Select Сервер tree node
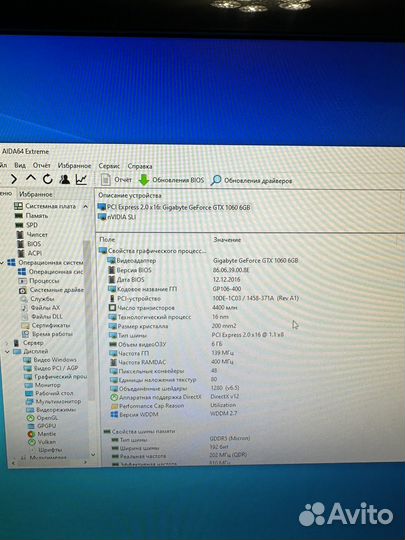This screenshot has width=405, height=540. click(29, 343)
